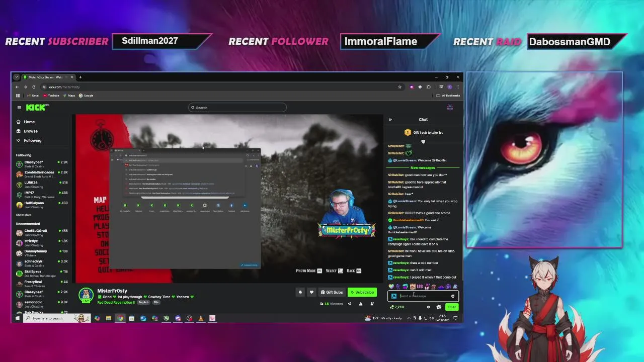Image resolution: width=644 pixels, height=362 pixels.
Task: Open the All Bookmarks folder
Action: (449, 96)
